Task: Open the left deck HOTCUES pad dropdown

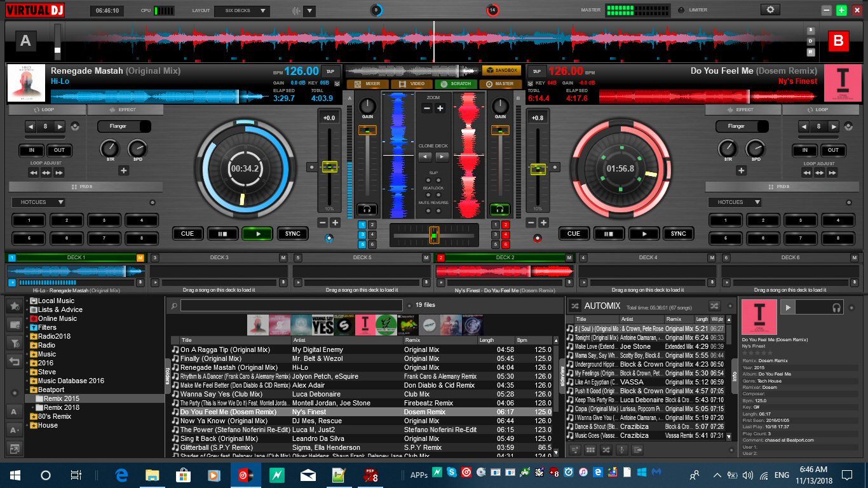Action: pos(38,202)
